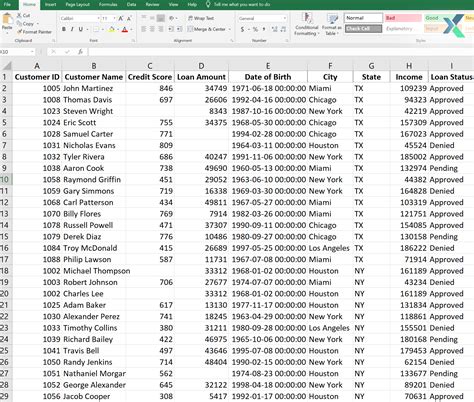Switch to the Review tab

(152, 4)
